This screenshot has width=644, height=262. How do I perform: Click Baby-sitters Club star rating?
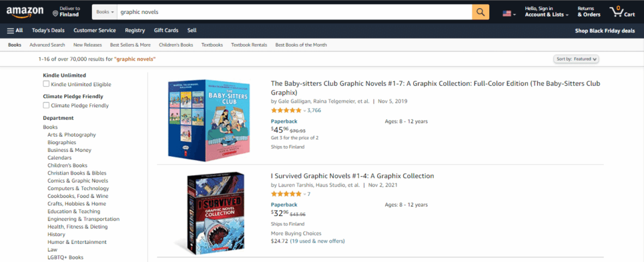click(286, 110)
